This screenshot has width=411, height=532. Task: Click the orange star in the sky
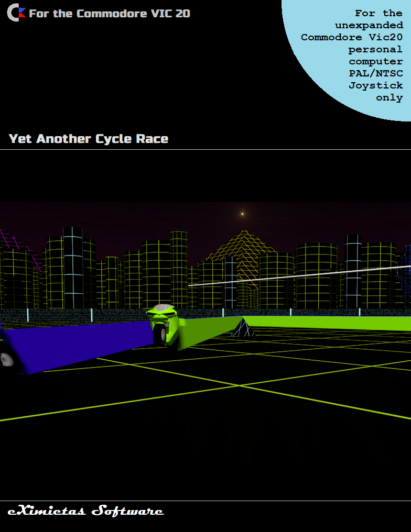(x=242, y=214)
